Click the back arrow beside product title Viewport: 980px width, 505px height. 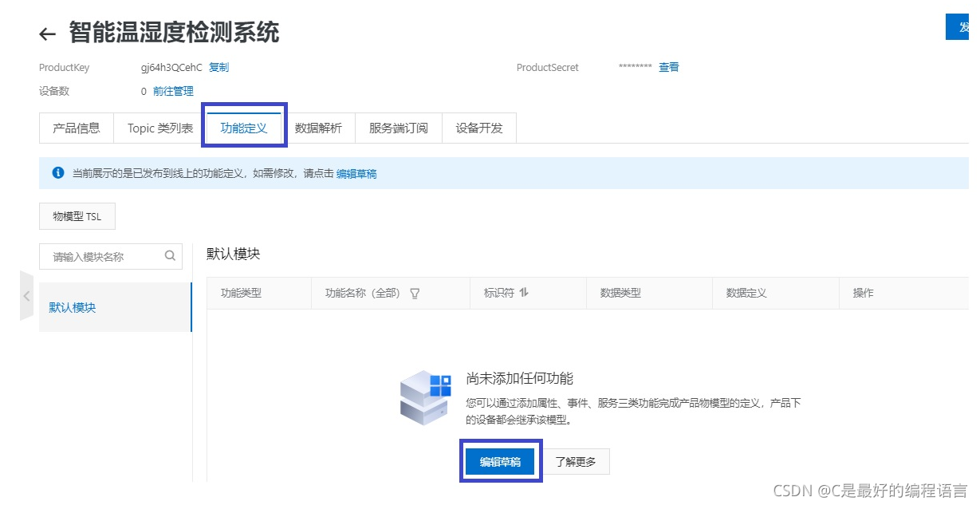point(48,34)
